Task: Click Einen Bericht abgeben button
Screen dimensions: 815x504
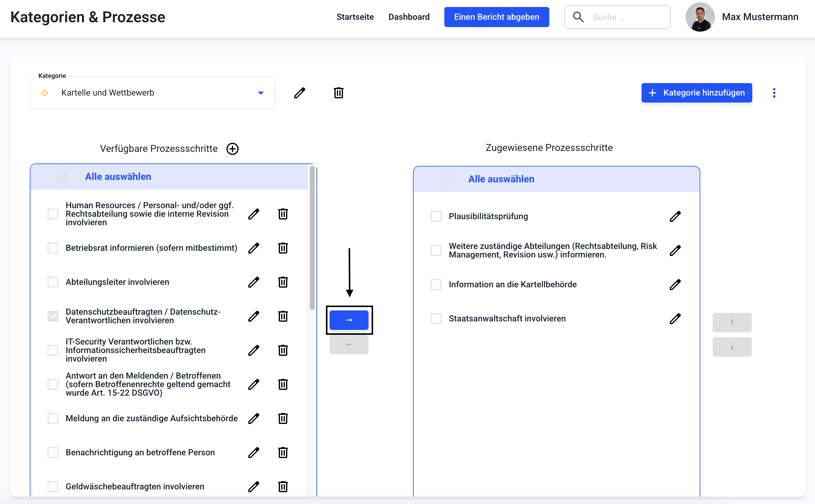Action: pos(496,17)
